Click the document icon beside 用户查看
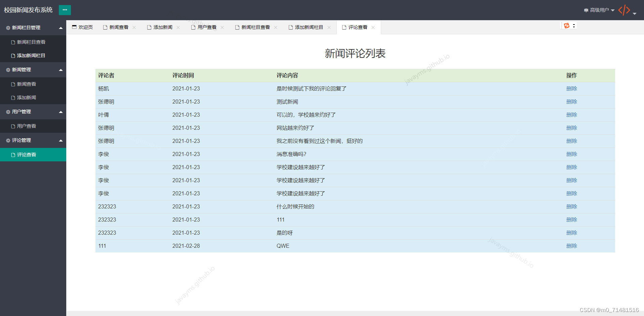Viewport: 644px width, 316px height. click(12, 126)
